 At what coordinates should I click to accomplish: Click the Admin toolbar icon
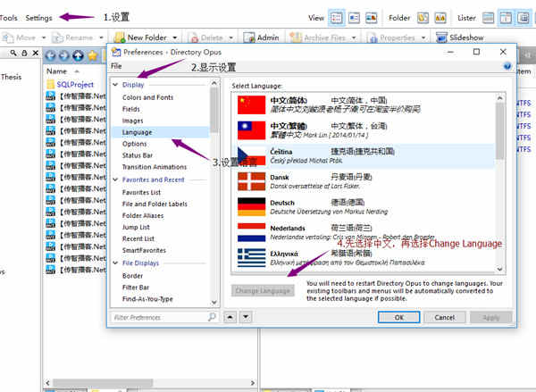click(249, 38)
